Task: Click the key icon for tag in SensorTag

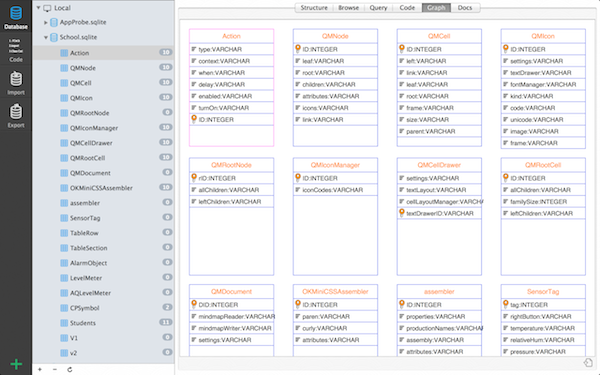Action: [x=505, y=304]
